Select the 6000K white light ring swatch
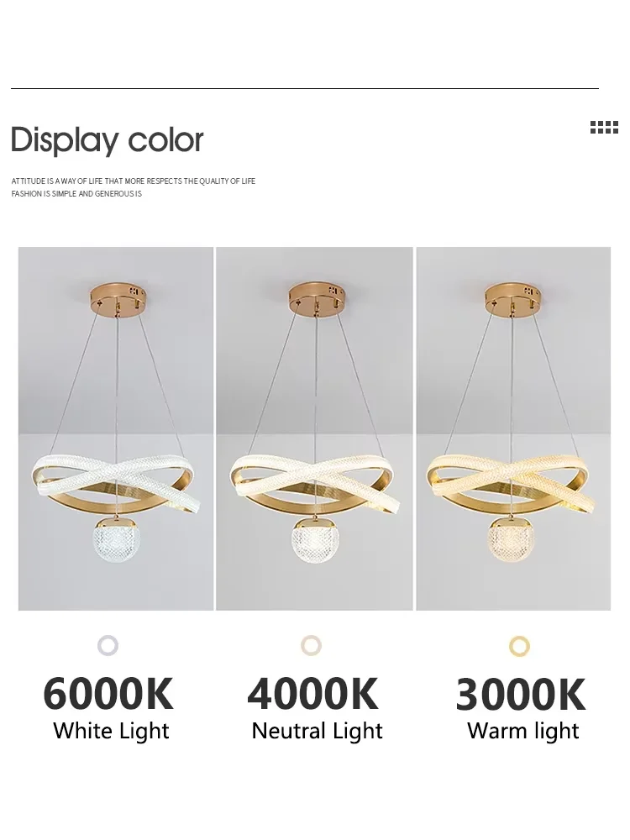Viewport: 630px width, 840px height. tap(108, 645)
